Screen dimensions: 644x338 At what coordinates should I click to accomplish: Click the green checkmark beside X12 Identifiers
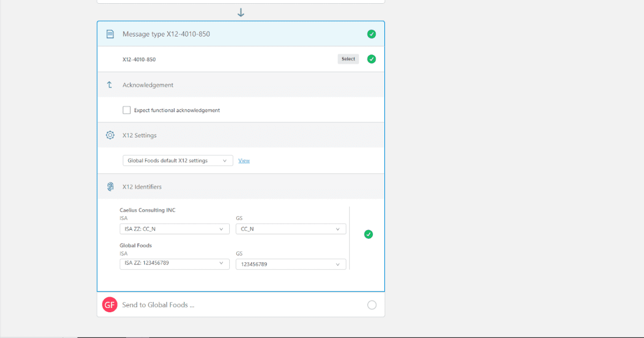(368, 234)
